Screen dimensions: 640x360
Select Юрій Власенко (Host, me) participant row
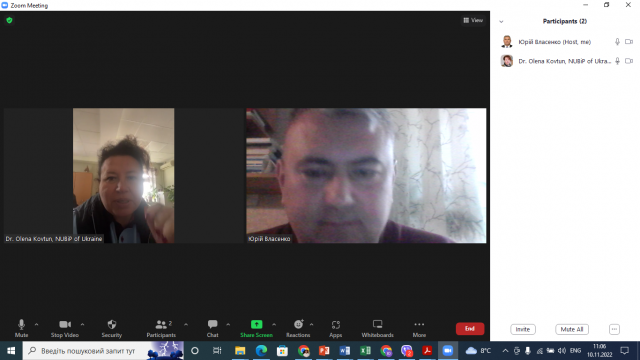565,42
